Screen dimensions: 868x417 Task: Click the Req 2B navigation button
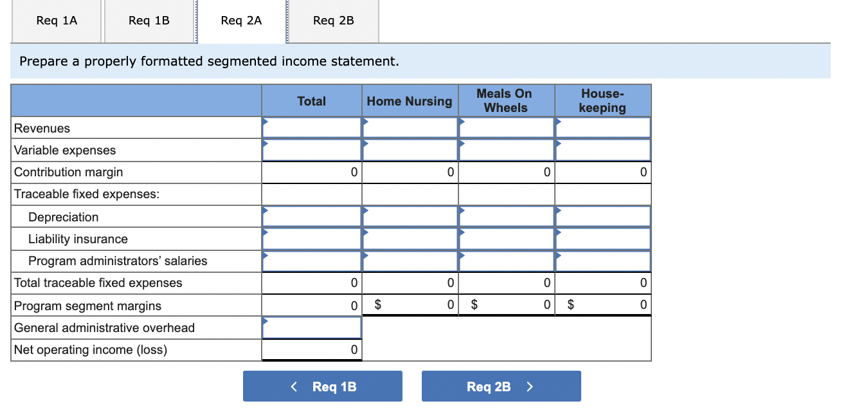501,385
